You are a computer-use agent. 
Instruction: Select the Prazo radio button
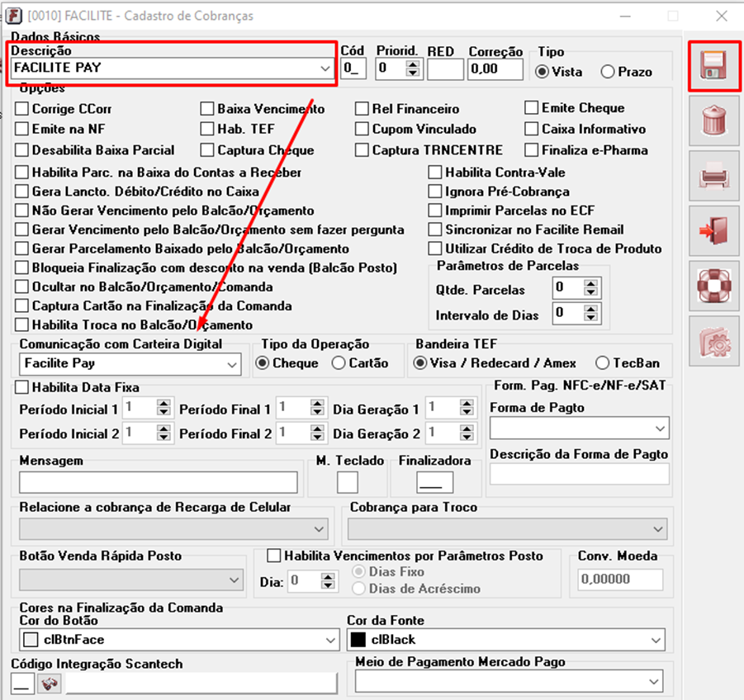pos(608,72)
